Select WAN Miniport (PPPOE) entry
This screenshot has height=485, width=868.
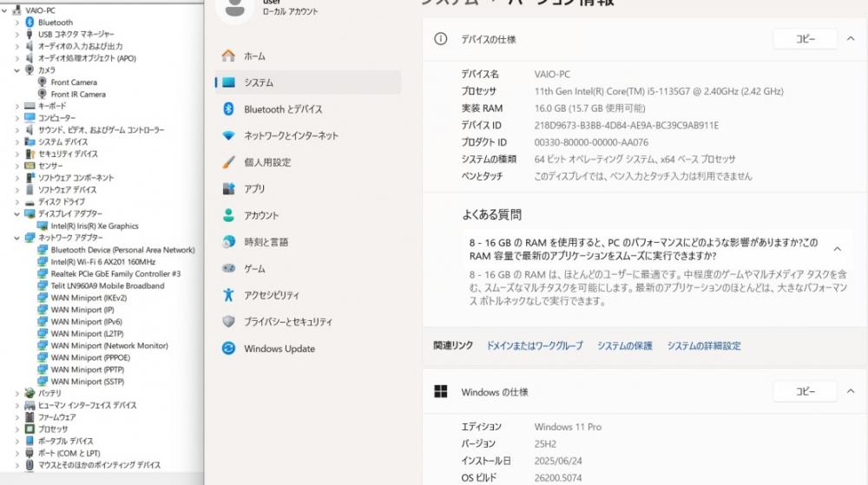coord(90,357)
